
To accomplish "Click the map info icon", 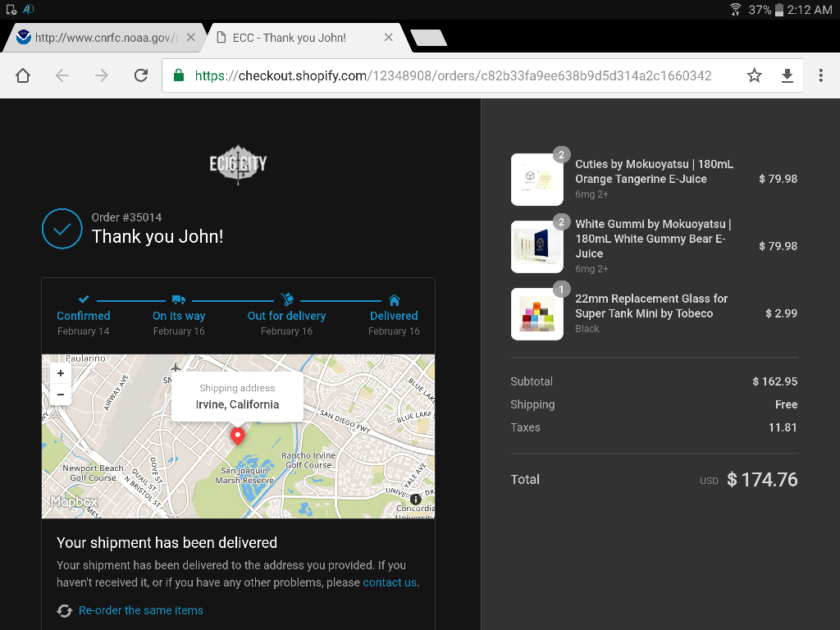I will pyautogui.click(x=416, y=500).
